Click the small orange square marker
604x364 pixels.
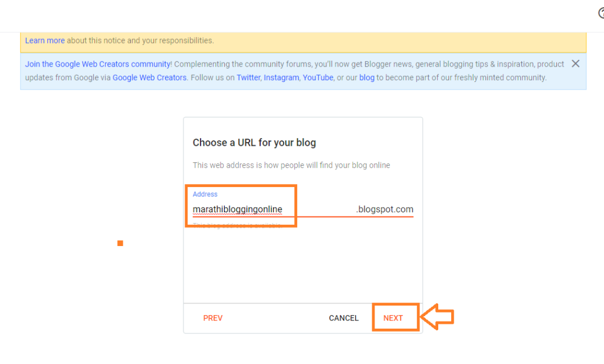tap(120, 243)
